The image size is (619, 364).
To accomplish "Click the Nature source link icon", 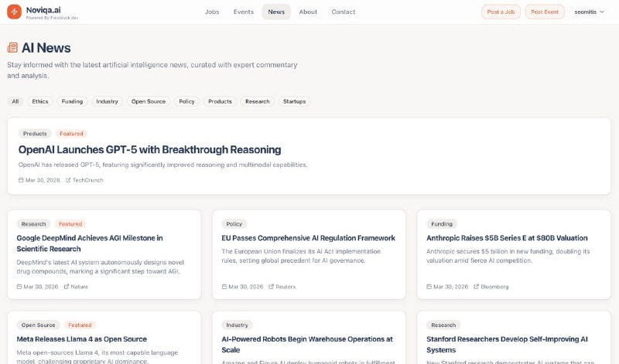I will 67,287.
